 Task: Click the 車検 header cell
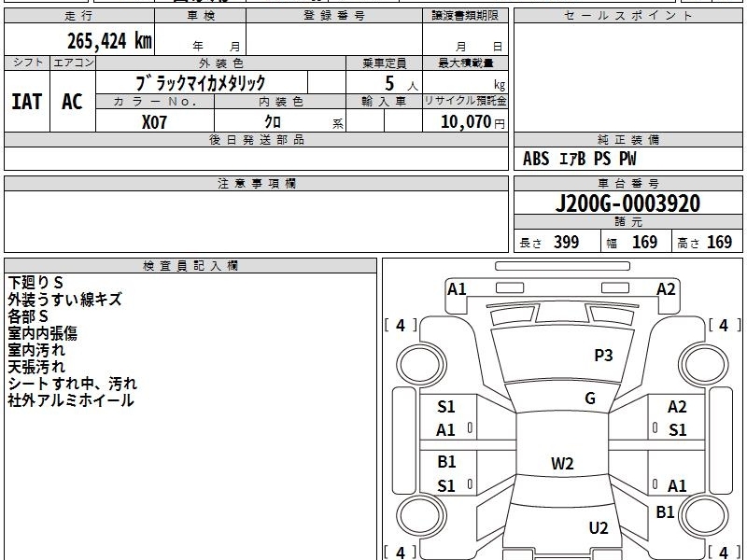201,16
